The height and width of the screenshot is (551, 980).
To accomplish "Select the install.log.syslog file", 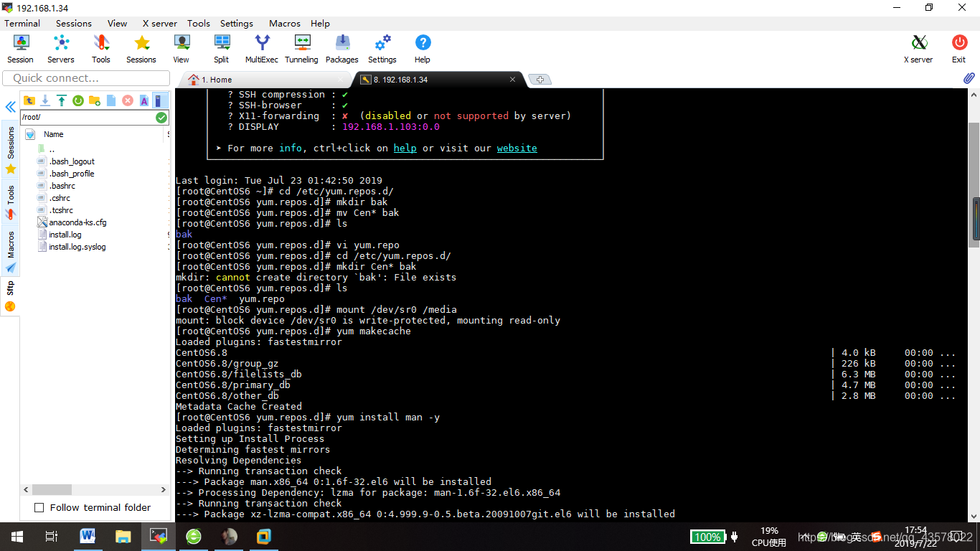I will (77, 247).
